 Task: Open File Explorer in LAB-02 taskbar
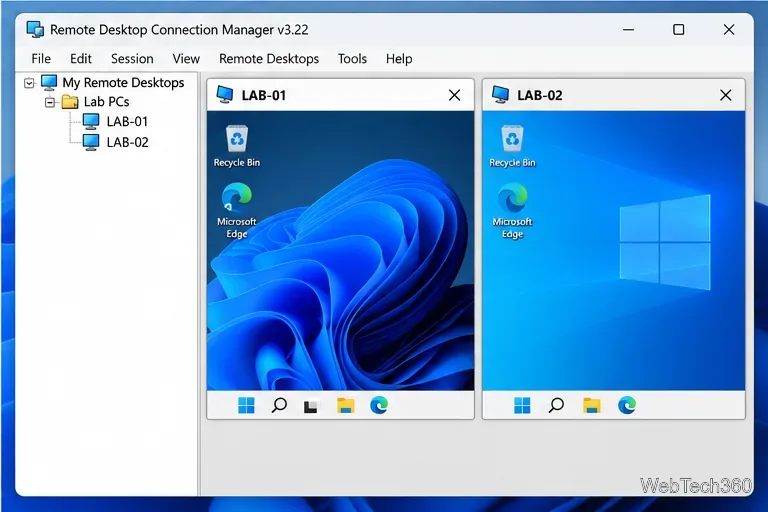[x=592, y=406]
